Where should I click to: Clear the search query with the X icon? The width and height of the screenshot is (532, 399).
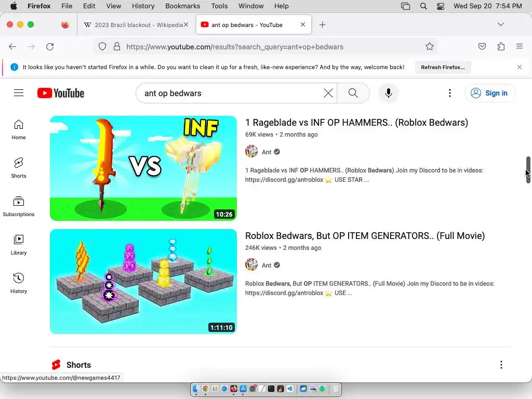328,93
